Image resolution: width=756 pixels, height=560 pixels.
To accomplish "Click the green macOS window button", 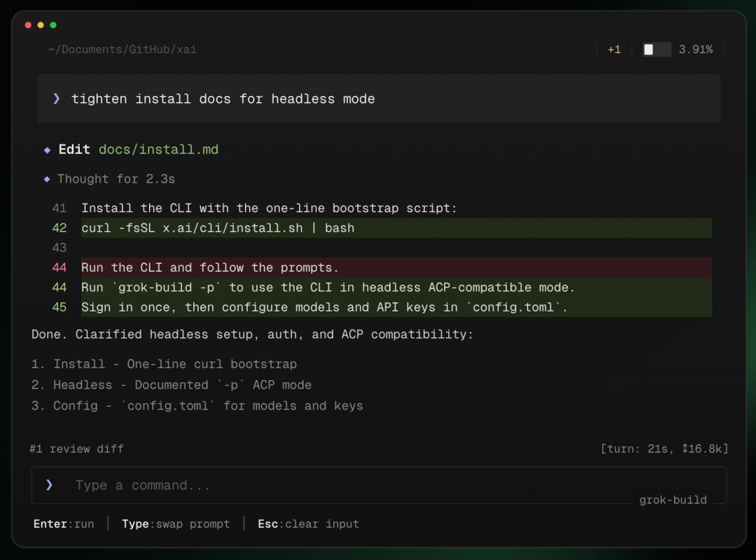I will coord(53,25).
